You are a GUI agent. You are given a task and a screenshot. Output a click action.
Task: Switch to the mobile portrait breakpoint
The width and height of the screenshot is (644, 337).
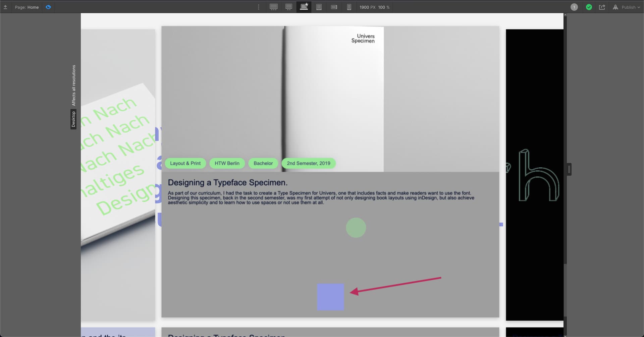(349, 7)
